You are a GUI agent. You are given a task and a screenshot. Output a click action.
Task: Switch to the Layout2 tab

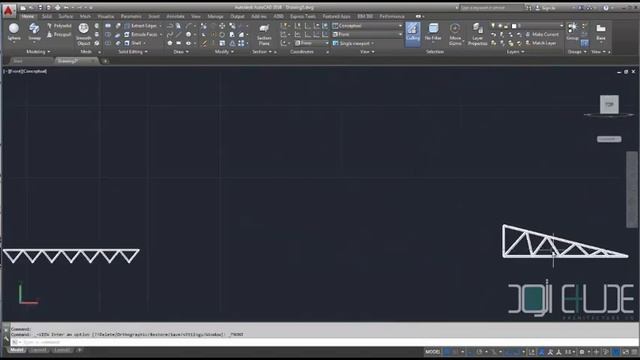point(62,350)
